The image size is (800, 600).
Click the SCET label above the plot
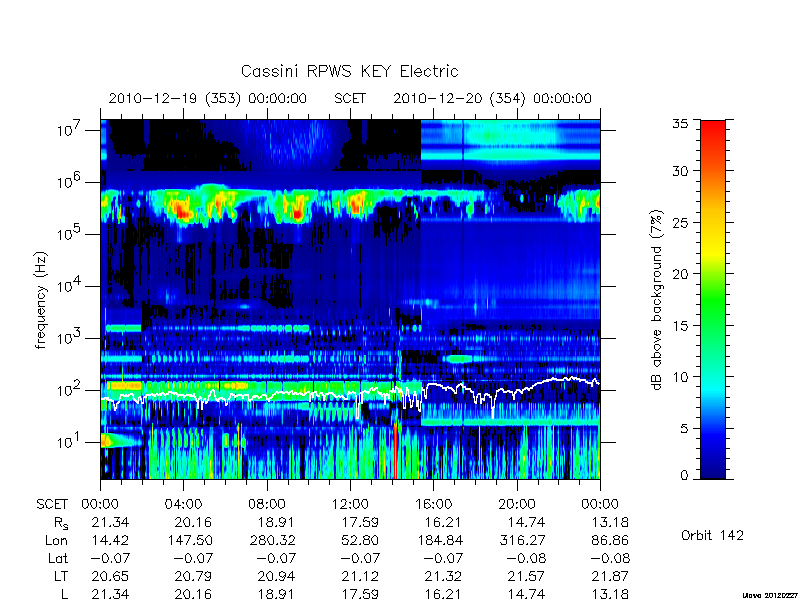[350, 98]
